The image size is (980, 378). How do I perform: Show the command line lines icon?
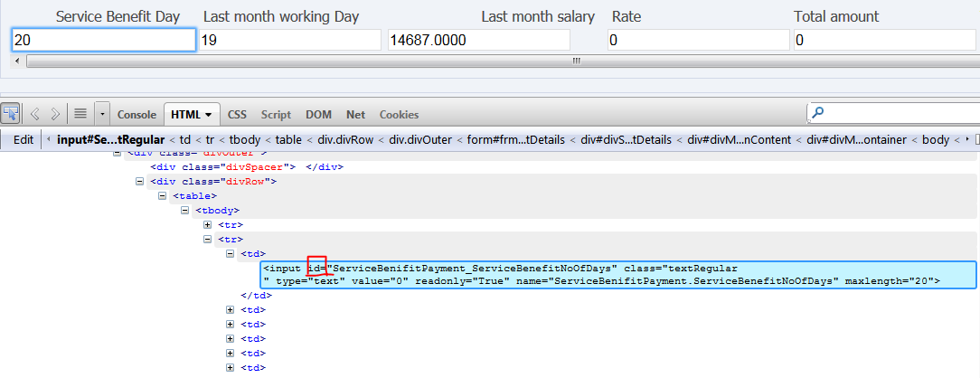point(80,114)
